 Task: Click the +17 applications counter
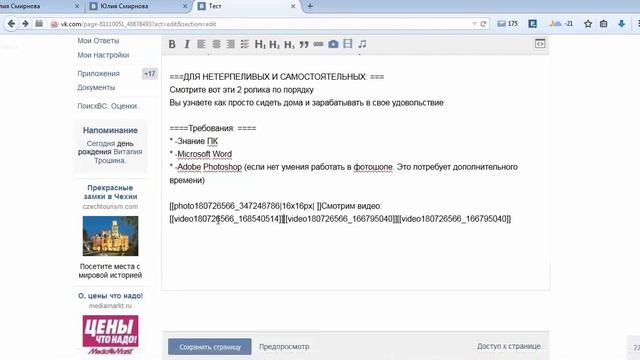pyautogui.click(x=149, y=73)
